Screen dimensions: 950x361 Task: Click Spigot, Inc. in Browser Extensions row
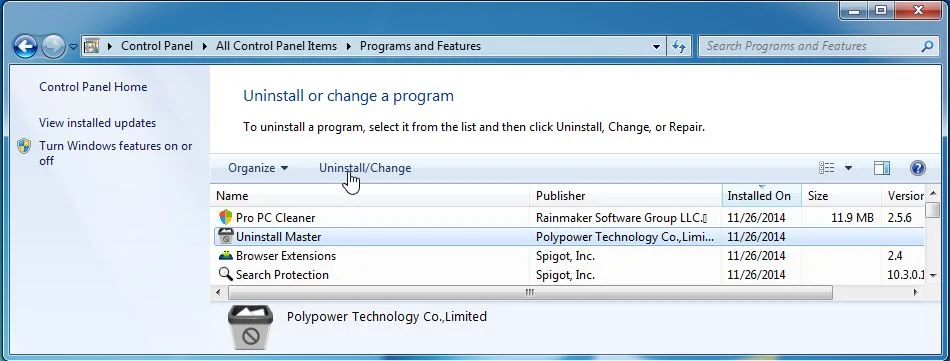click(565, 256)
